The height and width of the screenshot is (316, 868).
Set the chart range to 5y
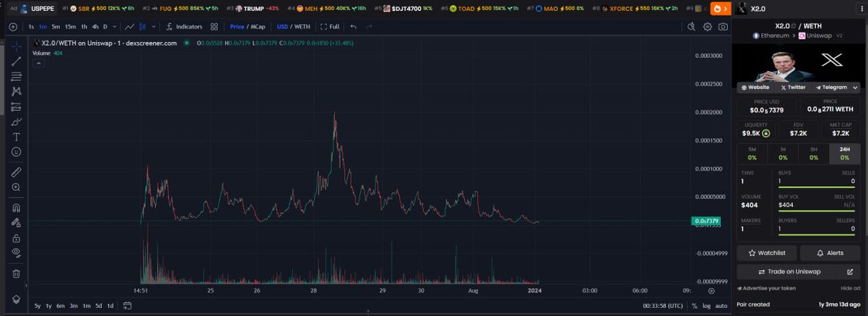point(38,306)
